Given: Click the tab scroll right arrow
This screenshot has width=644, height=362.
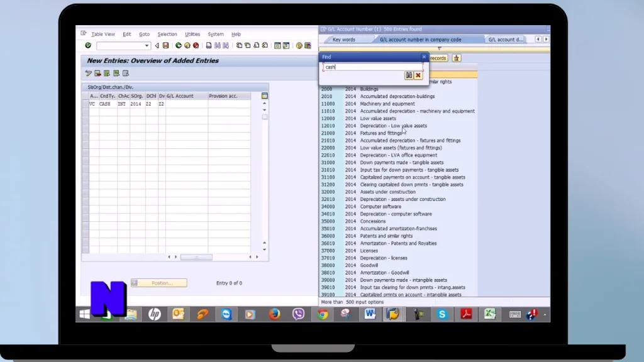Looking at the screenshot, I should tap(546, 39).
